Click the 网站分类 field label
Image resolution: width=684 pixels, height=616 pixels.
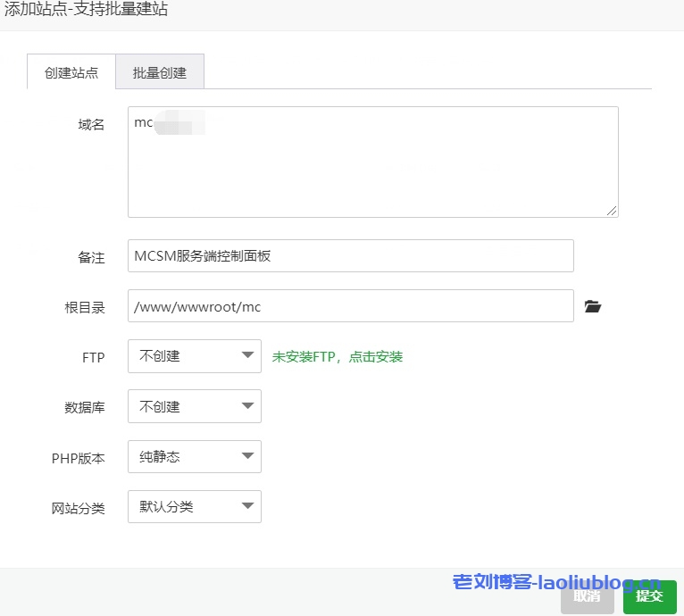pyautogui.click(x=78, y=508)
